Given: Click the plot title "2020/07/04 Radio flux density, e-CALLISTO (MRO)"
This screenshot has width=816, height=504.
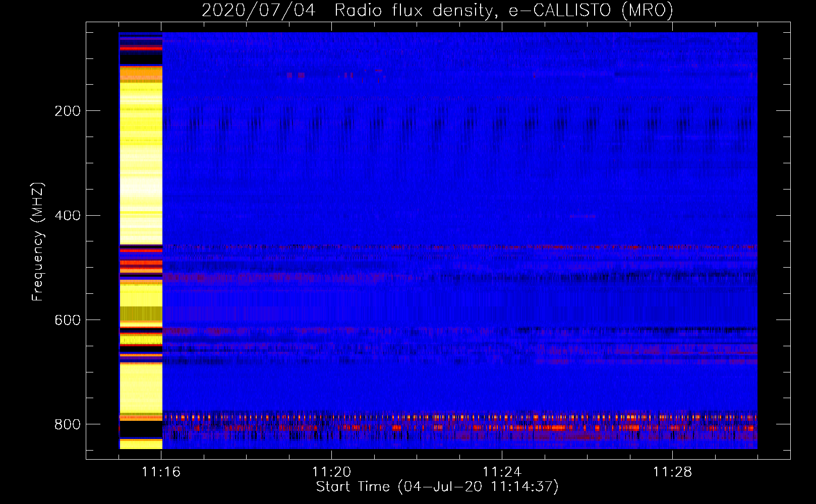Looking at the screenshot, I should tap(438, 10).
